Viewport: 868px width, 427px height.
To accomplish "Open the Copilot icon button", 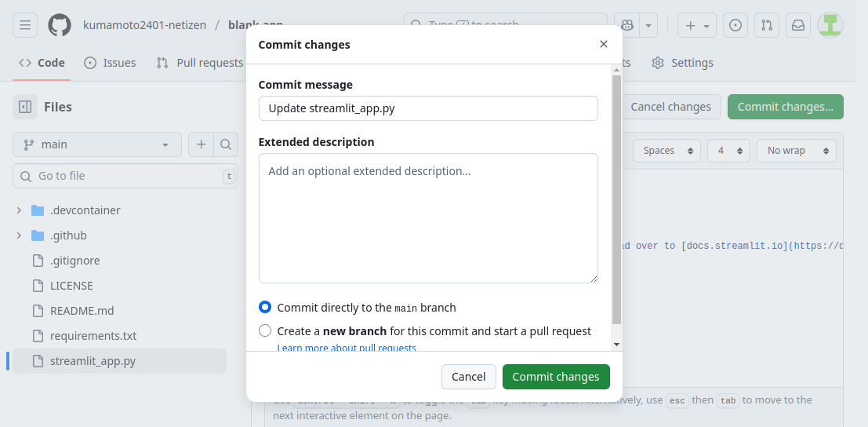I will point(627,25).
